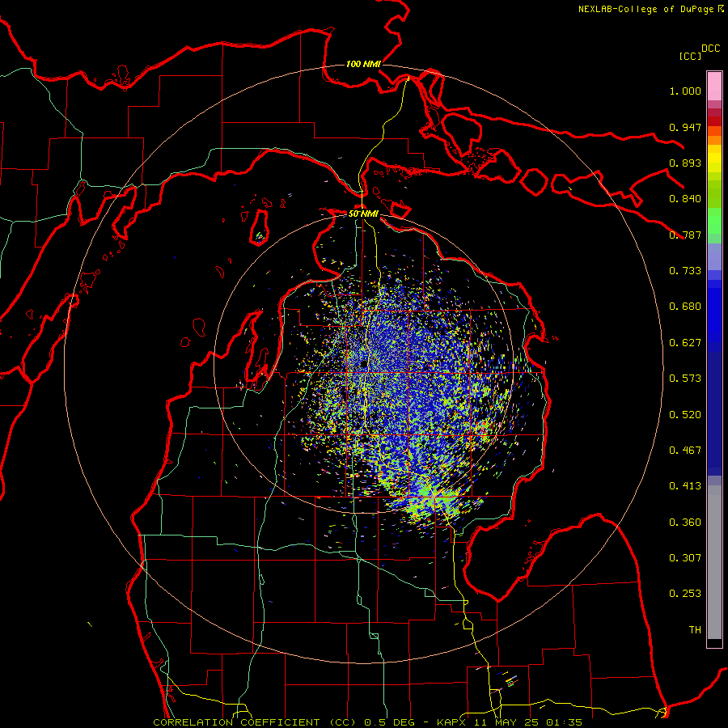Click the 50 NMI range ring label
This screenshot has height=728, width=728.
coord(363,214)
